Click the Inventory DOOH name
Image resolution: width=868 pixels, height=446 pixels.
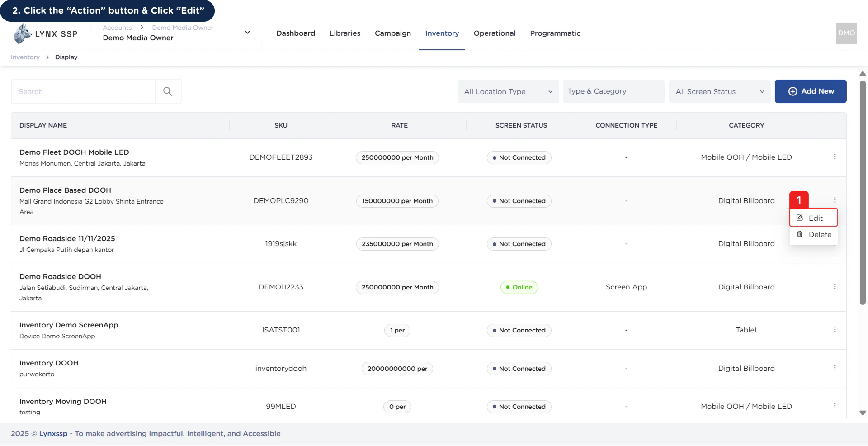tap(49, 363)
